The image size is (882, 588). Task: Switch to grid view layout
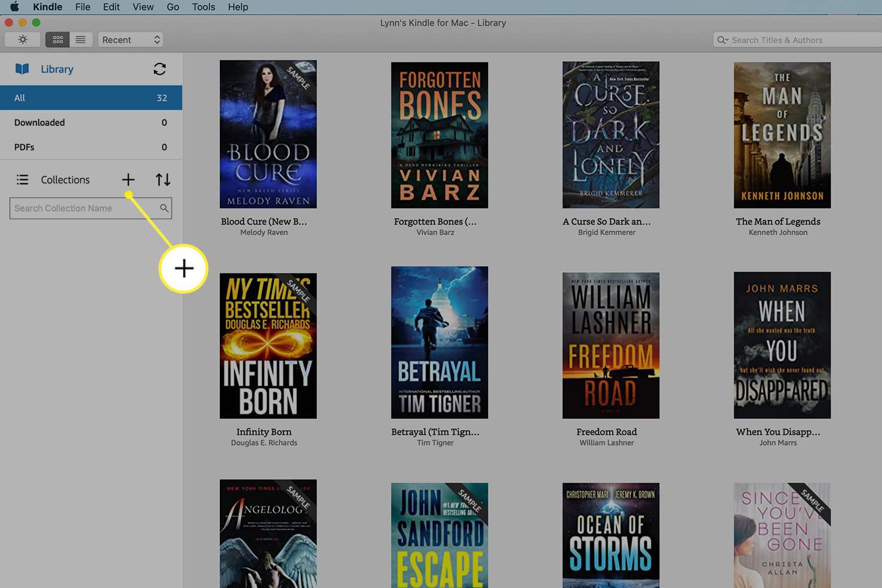pos(58,39)
